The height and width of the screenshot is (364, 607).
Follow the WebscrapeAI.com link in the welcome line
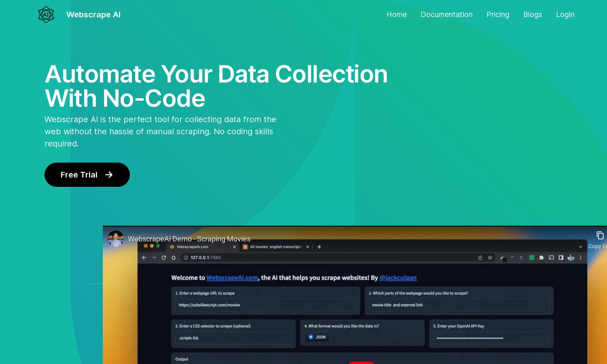[232, 278]
